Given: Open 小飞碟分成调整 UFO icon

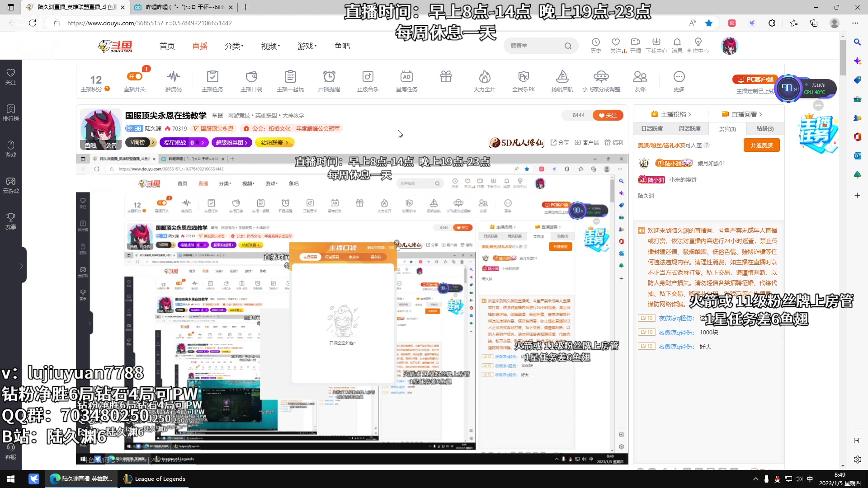Looking at the screenshot, I should click(x=601, y=81).
